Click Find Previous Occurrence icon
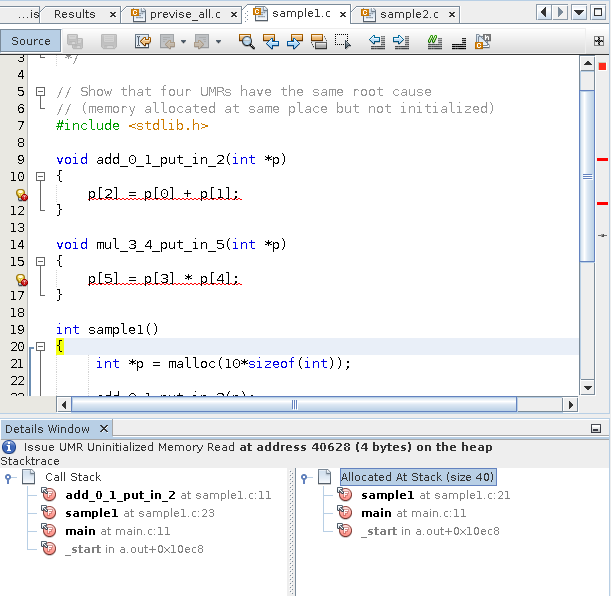 (271, 41)
